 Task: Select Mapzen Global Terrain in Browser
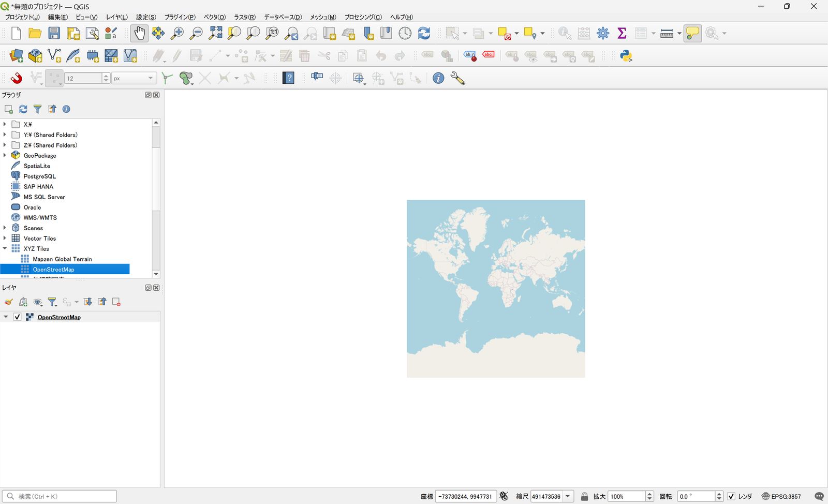click(62, 259)
